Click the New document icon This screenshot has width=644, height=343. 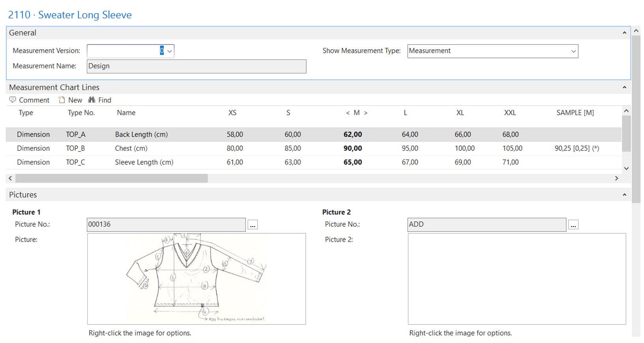[x=62, y=100]
